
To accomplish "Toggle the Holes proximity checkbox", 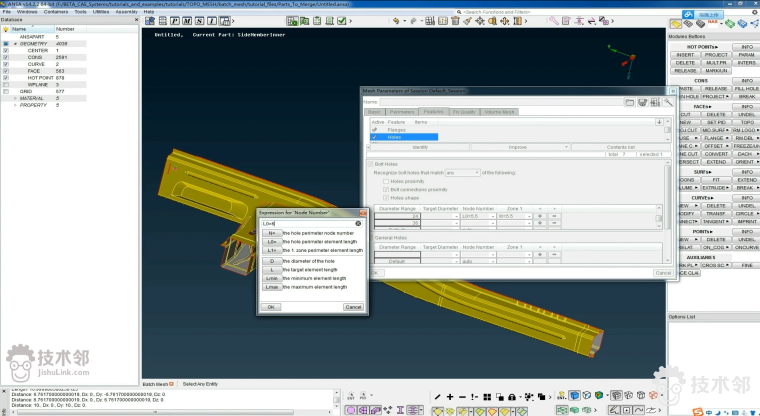I will (385, 180).
